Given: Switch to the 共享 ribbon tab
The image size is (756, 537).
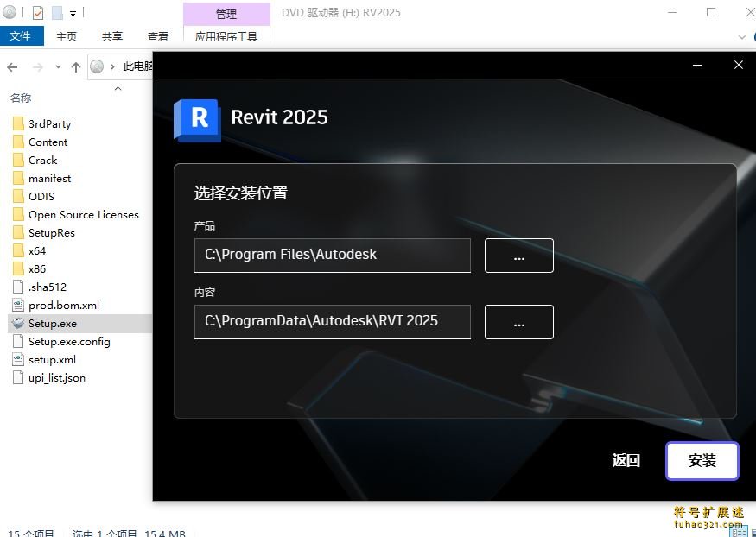Looking at the screenshot, I should click(x=111, y=36).
